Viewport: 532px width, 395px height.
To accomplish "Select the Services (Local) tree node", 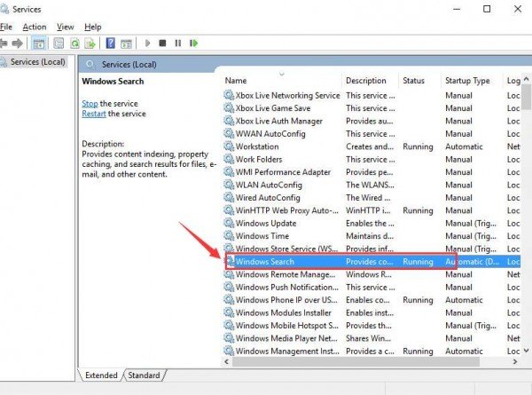I will 34,62.
